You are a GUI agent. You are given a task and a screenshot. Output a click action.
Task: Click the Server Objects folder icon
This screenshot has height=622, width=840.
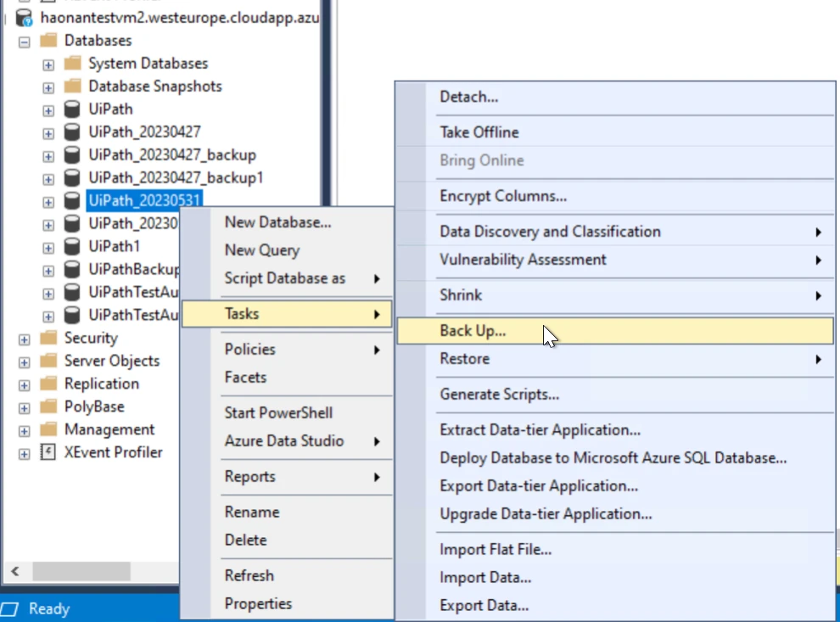[48, 361]
